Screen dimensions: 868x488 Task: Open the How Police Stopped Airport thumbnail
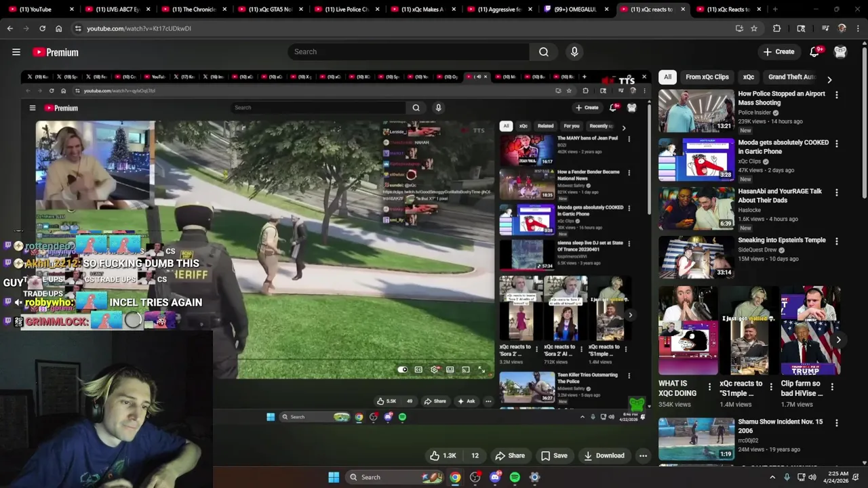click(696, 111)
